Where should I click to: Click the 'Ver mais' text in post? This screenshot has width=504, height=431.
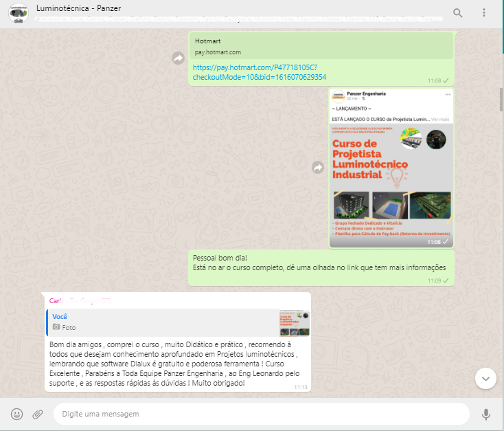tap(440, 119)
